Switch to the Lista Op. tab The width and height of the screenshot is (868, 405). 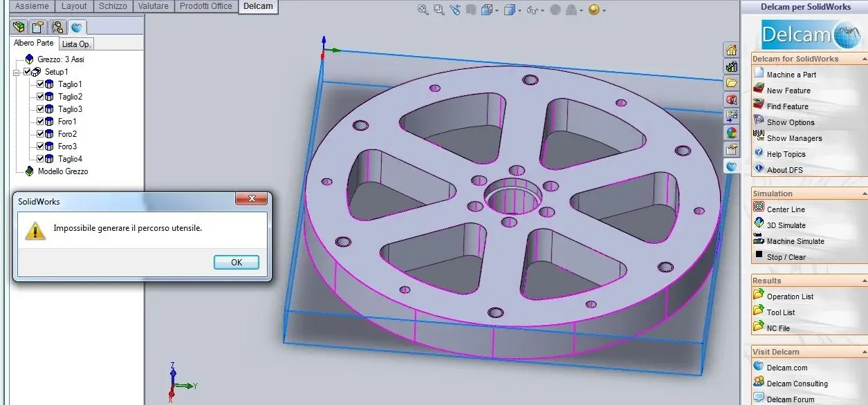click(x=76, y=44)
